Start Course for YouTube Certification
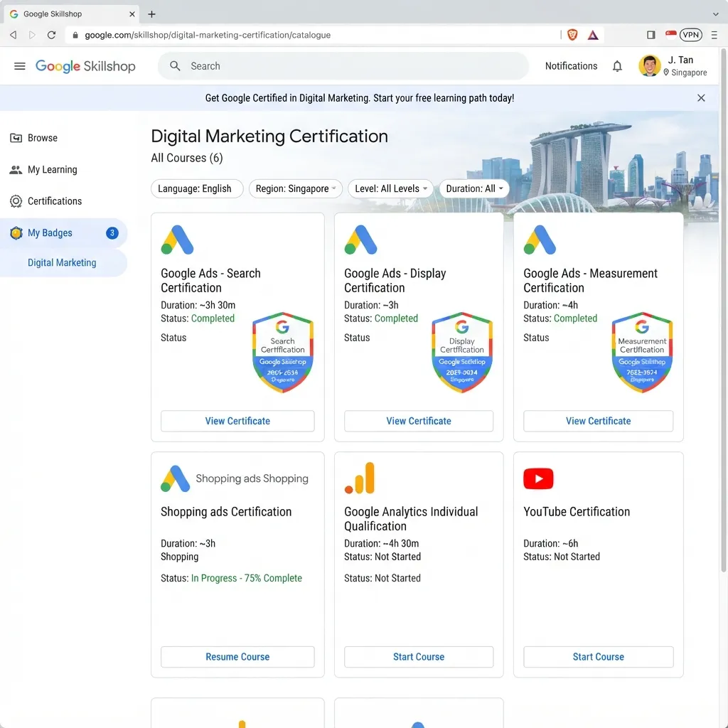The image size is (728, 728). pyautogui.click(x=598, y=657)
